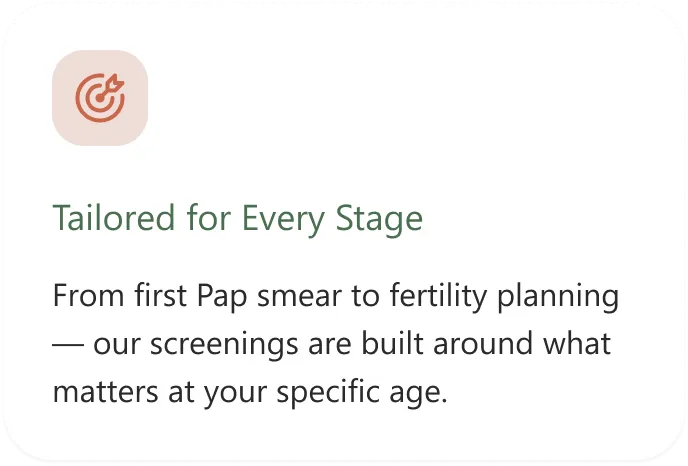Click the em dash before 'our screenings'
This screenshot has width=688, height=466.
68,345
